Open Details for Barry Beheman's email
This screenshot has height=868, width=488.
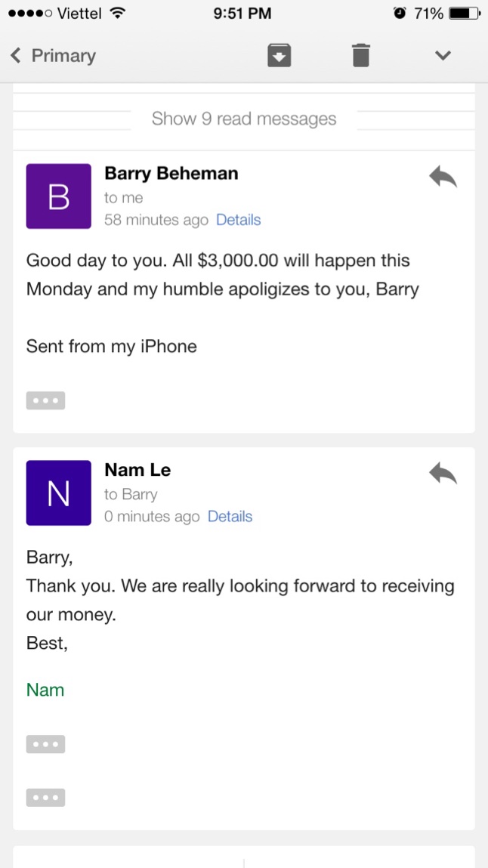pos(238,220)
